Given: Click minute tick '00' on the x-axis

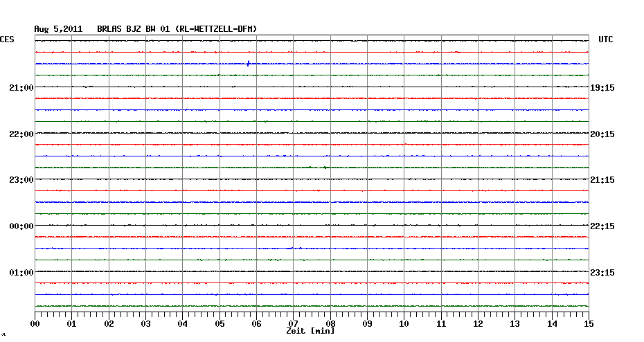Looking at the screenshot, I should tap(35, 324).
